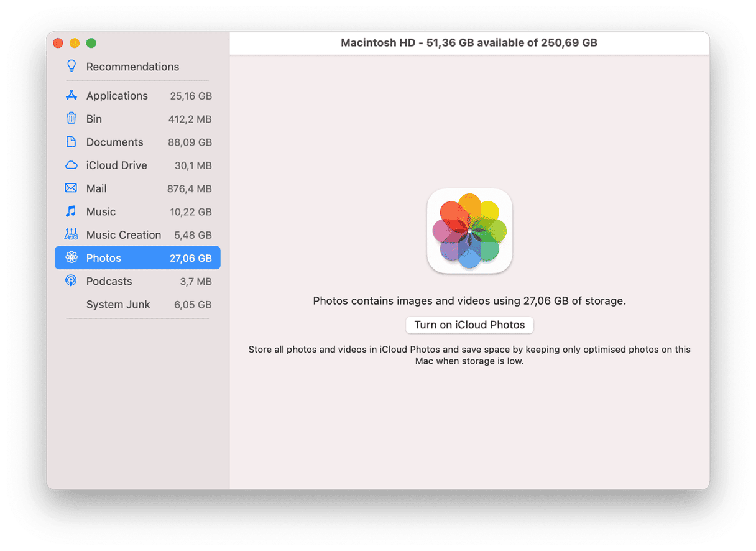
Task: Click the Recommendations lightbulb icon
Action: tap(71, 66)
